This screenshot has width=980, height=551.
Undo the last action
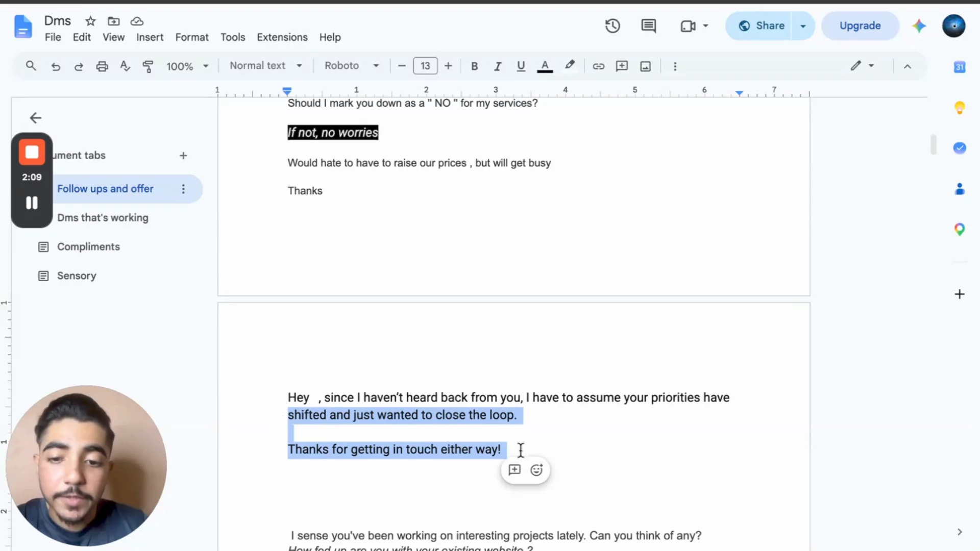(x=56, y=66)
